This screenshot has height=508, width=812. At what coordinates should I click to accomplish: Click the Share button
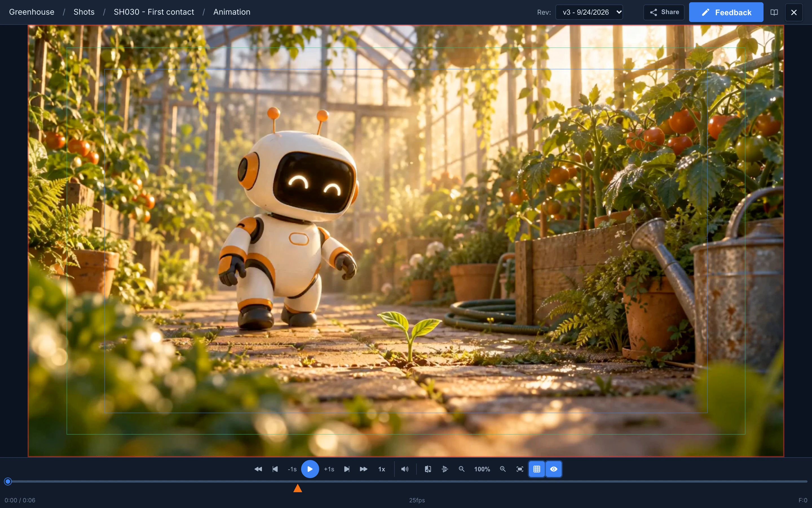click(x=664, y=12)
